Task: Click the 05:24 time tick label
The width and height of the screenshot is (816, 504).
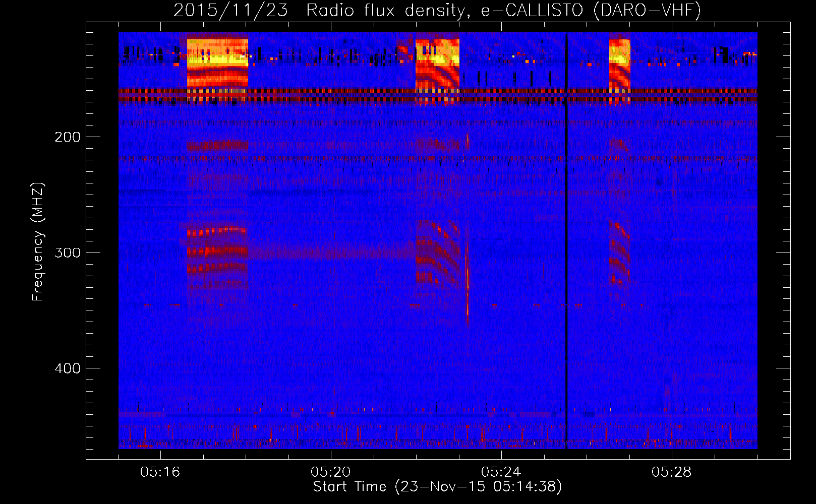Action: tap(501, 472)
